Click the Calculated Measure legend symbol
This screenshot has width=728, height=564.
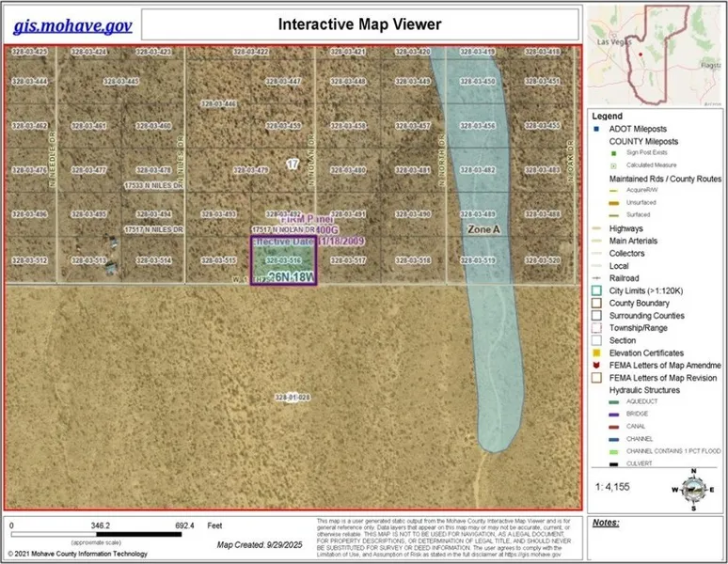(x=613, y=165)
